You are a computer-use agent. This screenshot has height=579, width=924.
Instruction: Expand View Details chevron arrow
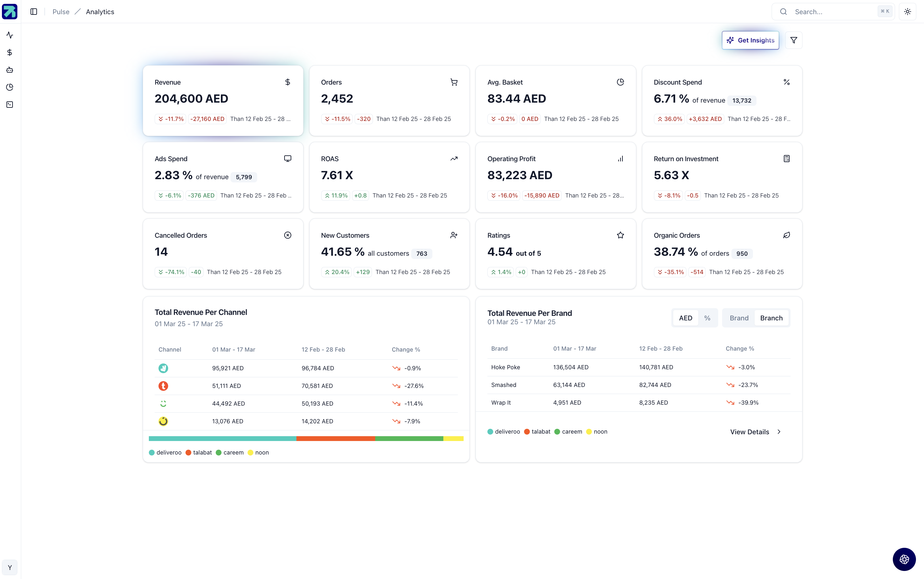779,432
